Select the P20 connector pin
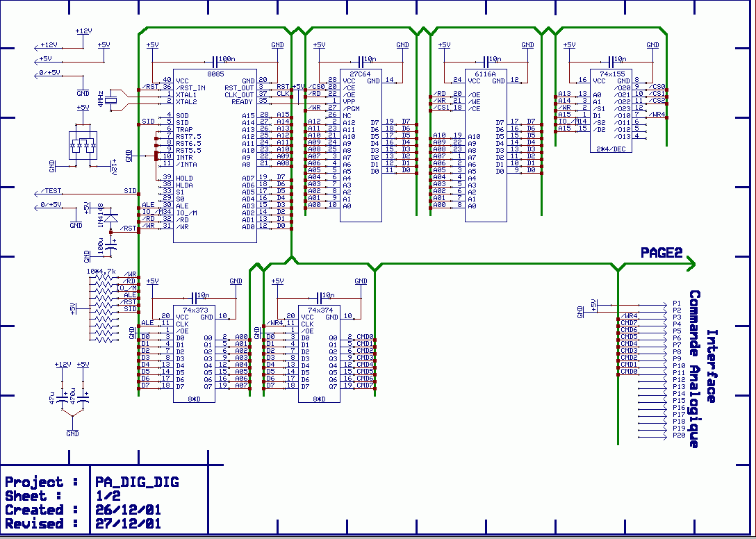The image size is (756, 539). [x=677, y=436]
